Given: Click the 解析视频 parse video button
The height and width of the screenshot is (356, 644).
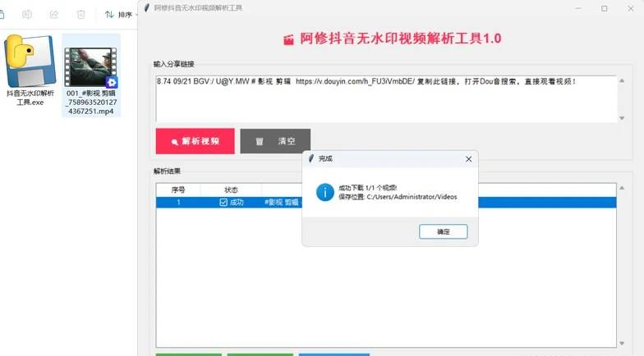Looking at the screenshot, I should 195,141.
